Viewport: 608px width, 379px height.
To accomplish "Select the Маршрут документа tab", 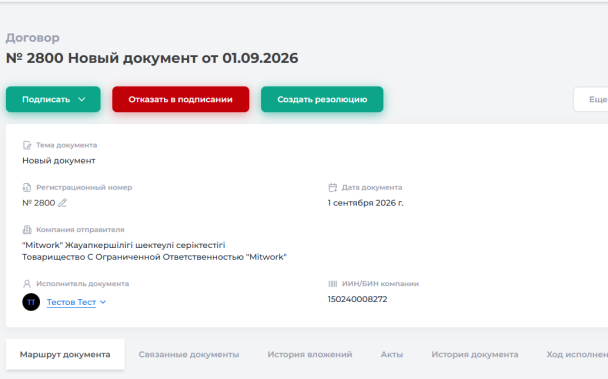I will coord(65,354).
